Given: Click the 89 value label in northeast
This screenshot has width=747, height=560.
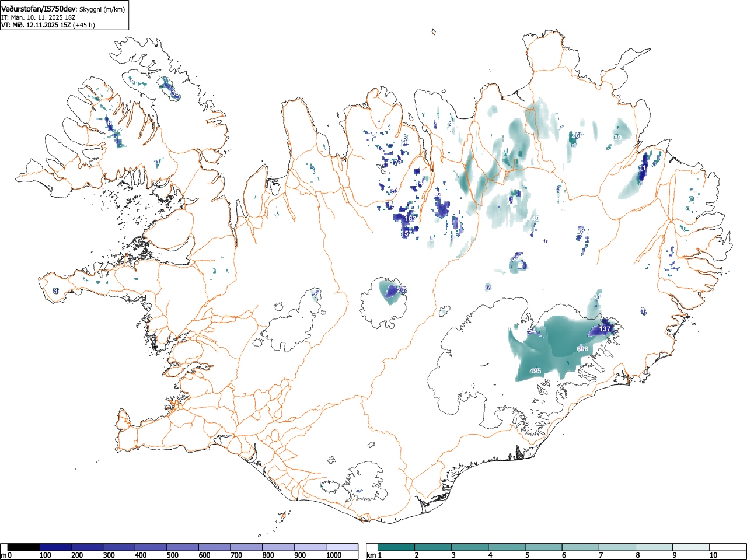Looking at the screenshot, I should coord(617,138).
